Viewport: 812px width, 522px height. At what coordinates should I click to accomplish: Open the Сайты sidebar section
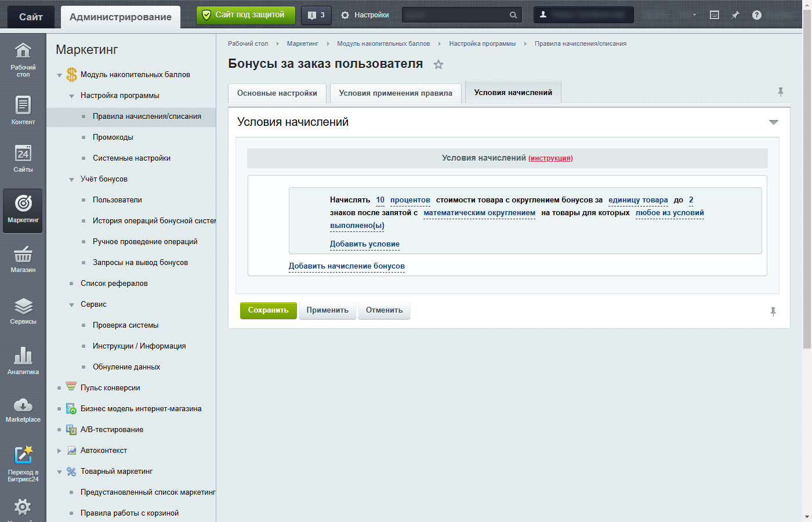[23, 158]
